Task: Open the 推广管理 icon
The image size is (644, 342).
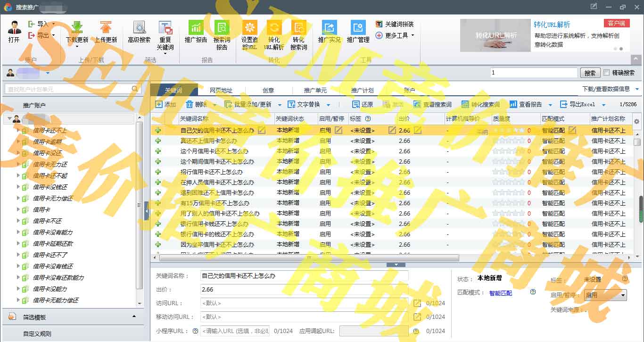Action: point(358,28)
